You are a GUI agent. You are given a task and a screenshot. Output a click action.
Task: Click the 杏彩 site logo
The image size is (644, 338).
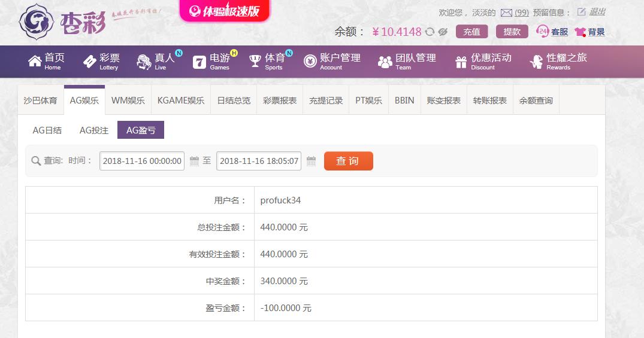[x=62, y=22]
